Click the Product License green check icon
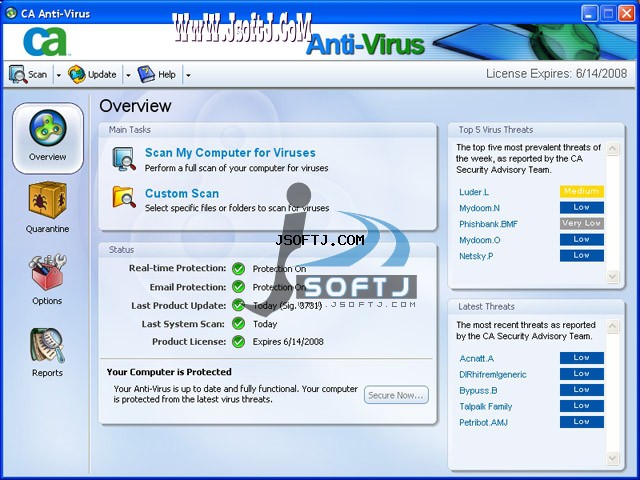The height and width of the screenshot is (480, 640). [238, 341]
